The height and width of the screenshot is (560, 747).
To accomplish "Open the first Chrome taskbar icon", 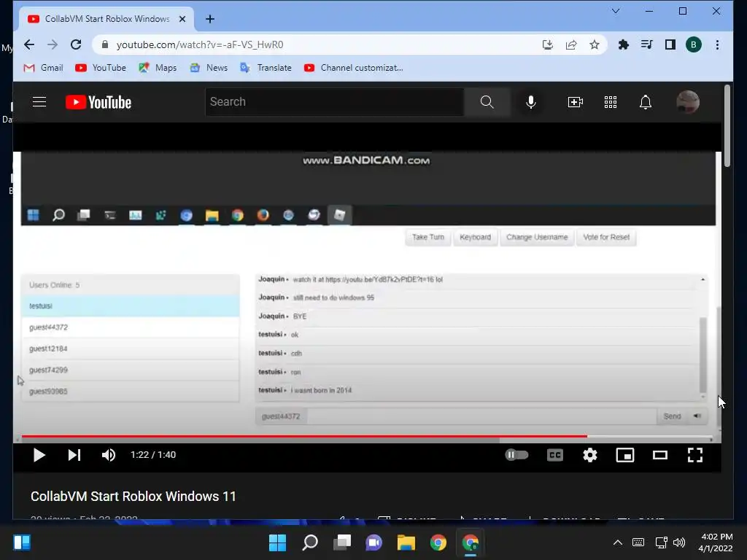I will click(438, 542).
